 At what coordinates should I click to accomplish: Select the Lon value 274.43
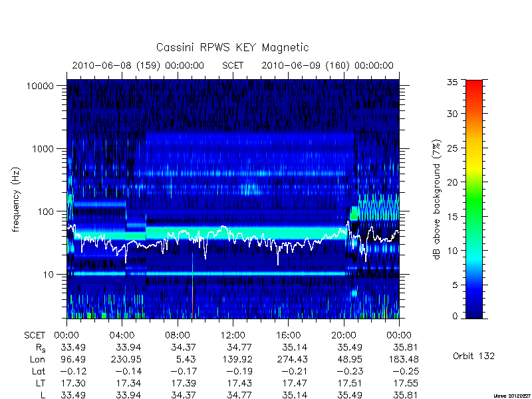click(x=293, y=359)
